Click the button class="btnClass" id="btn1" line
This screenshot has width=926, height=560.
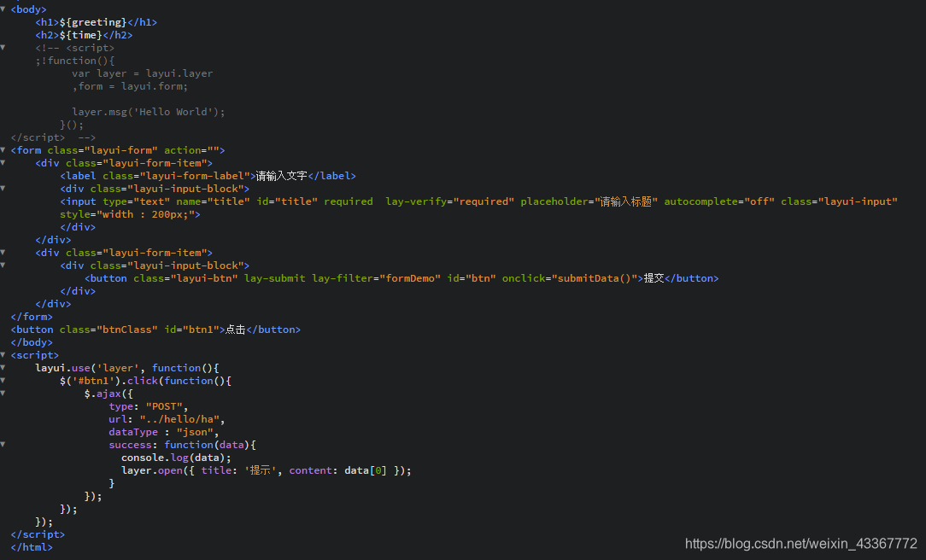click(155, 330)
